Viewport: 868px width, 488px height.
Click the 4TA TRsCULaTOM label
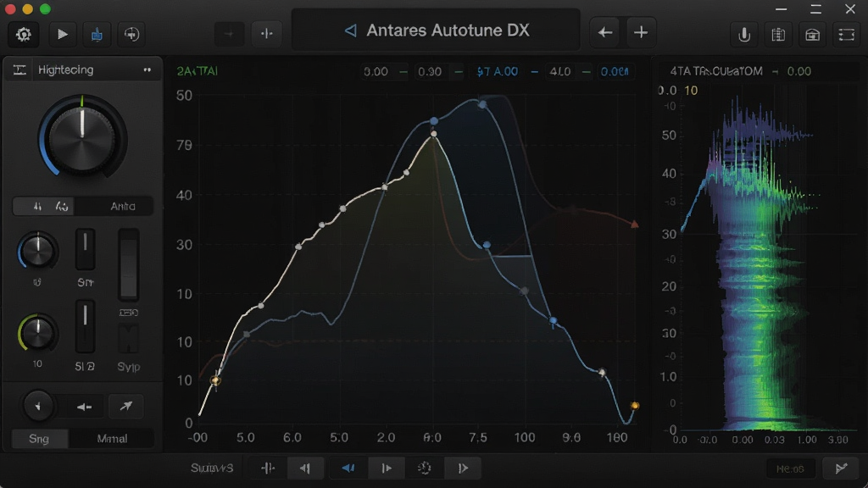(716, 71)
